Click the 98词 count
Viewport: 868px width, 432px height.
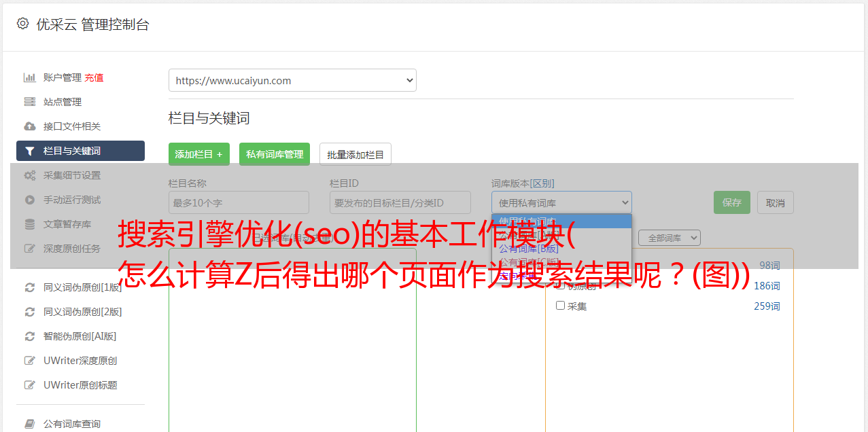tap(769, 266)
